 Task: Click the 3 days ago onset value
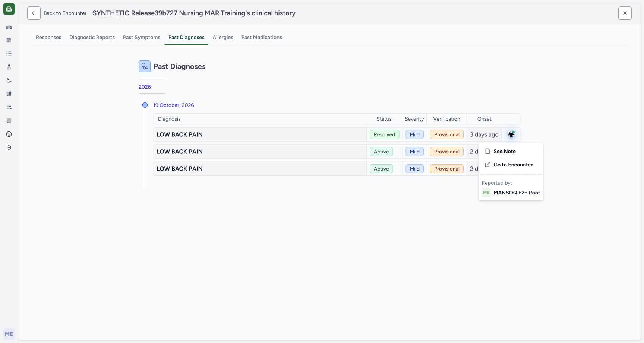click(484, 134)
